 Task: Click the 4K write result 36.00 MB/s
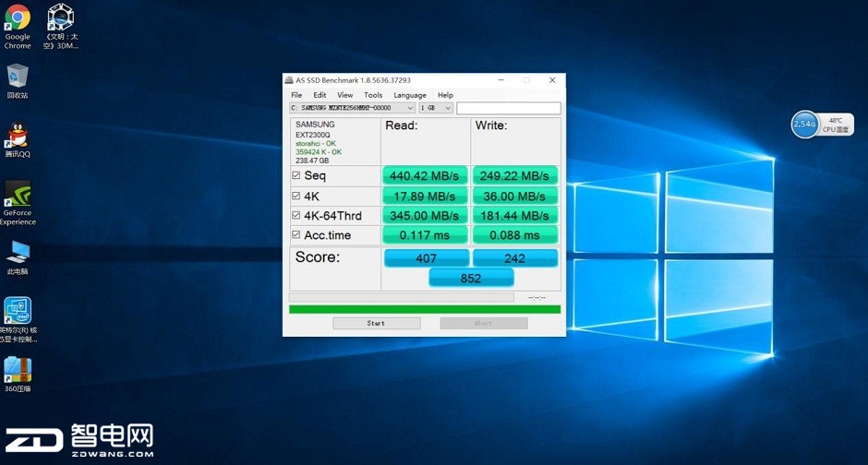(514, 197)
